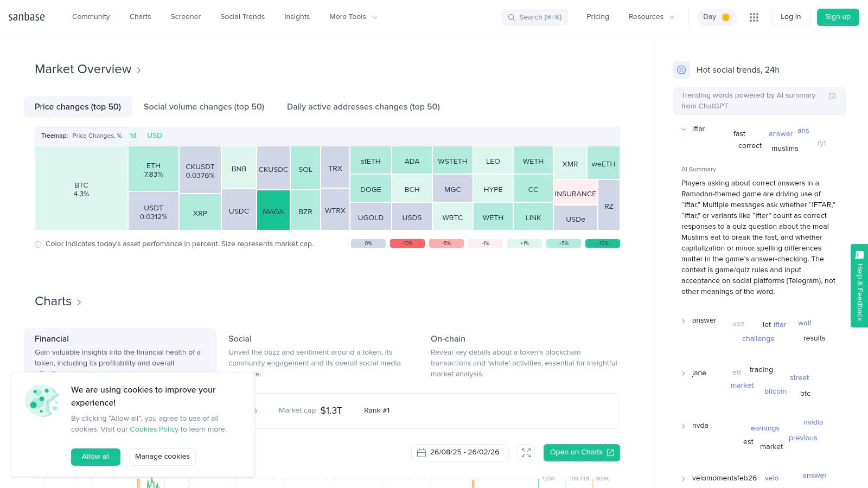
Task: Open the More Tools dropdown
Action: 352,17
